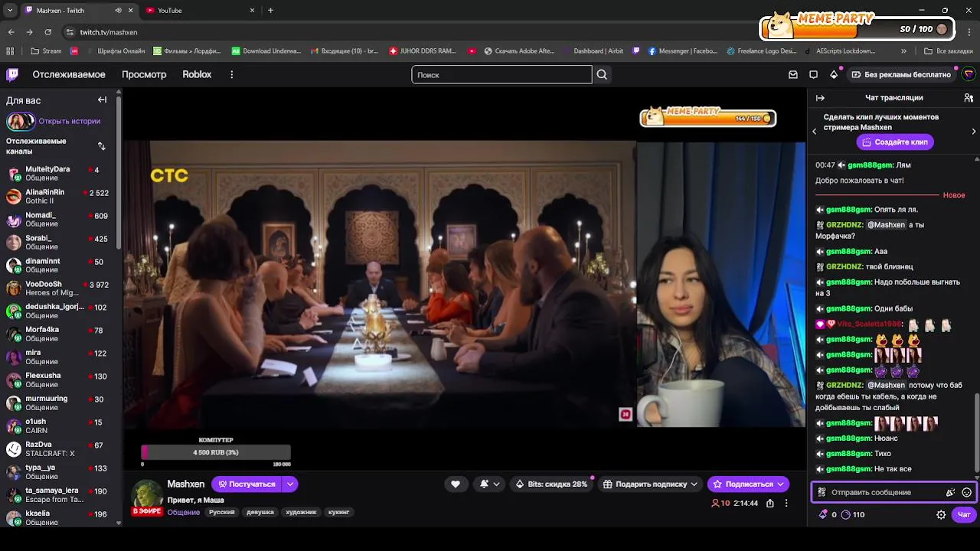Open the Bits gem icon in the top bar

coord(834,74)
